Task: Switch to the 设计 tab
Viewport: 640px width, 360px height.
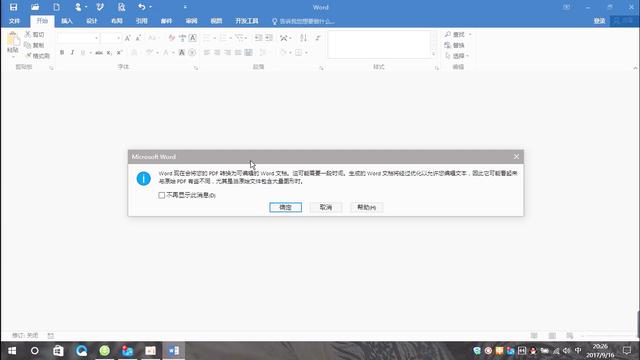Action: tap(92, 21)
